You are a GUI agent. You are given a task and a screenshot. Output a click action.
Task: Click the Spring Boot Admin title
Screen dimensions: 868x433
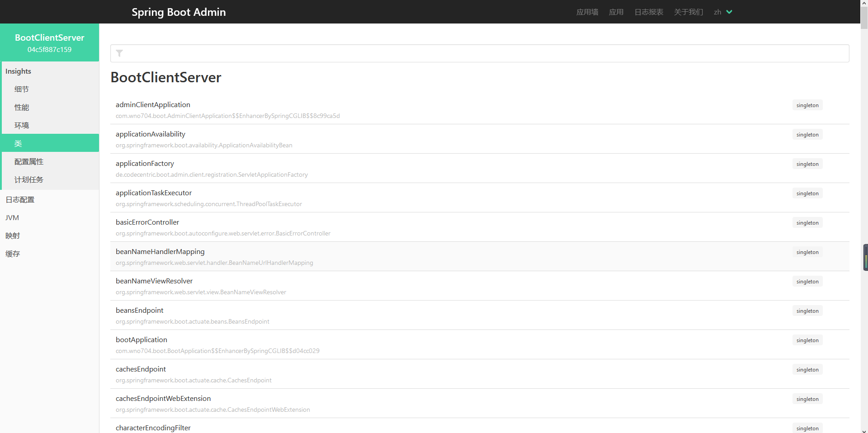(x=179, y=12)
